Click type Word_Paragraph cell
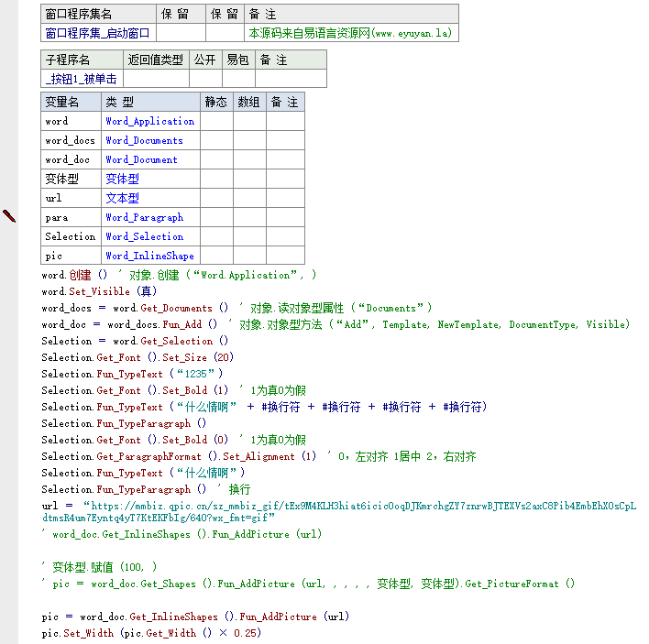 click(150, 217)
